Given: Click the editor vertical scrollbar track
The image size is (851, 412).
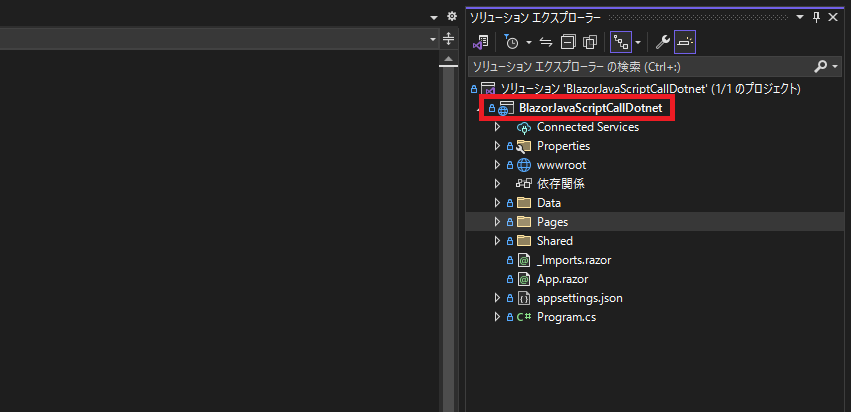Looking at the screenshot, I should pos(448,239).
